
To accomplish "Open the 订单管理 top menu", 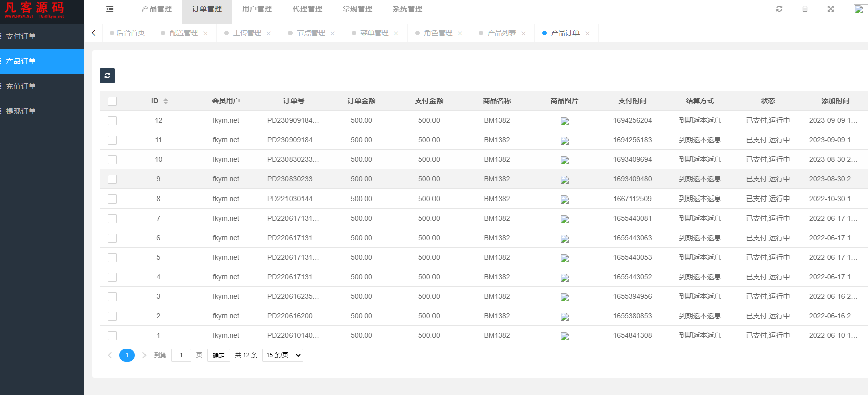I will click(207, 9).
